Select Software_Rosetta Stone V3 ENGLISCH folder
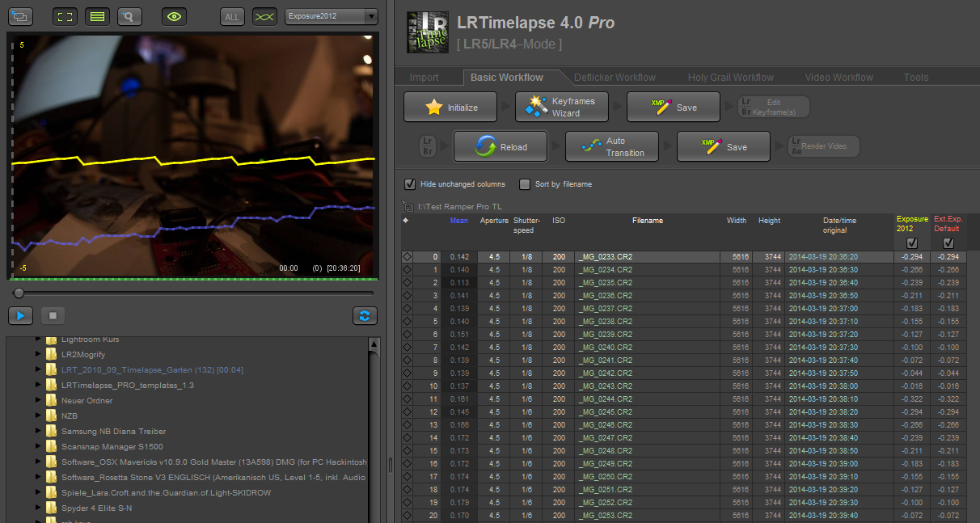Viewport: 980px width, 523px height. click(x=213, y=477)
